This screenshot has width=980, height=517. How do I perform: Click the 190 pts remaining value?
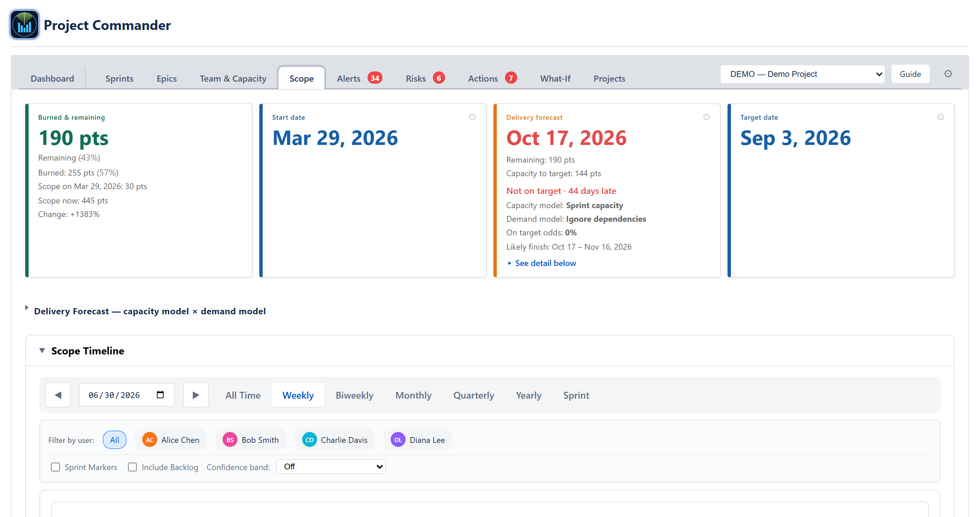pos(73,138)
